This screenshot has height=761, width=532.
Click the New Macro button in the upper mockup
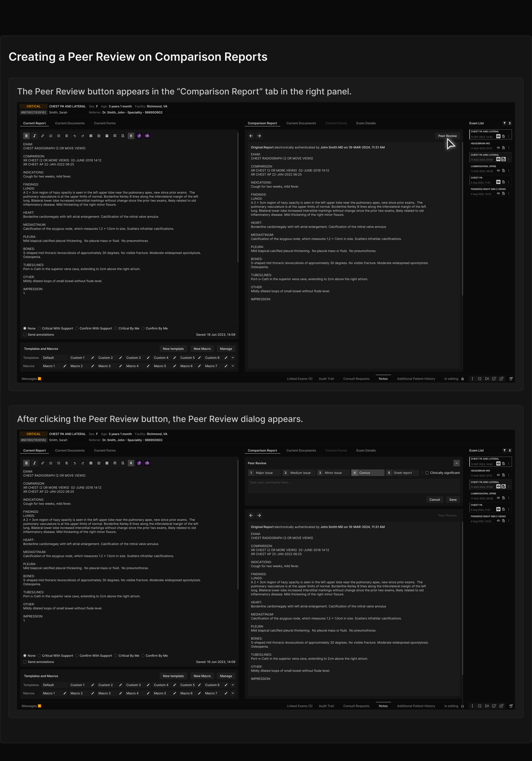pos(202,349)
